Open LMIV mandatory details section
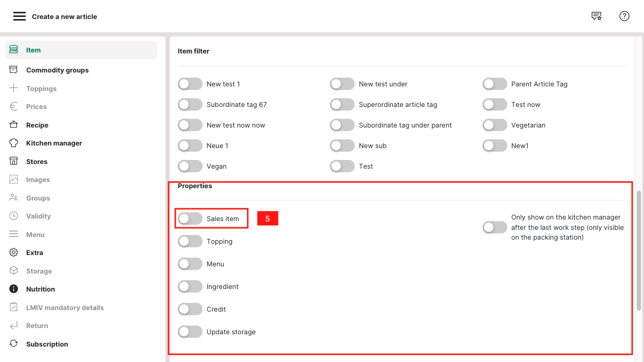644x362 pixels. (x=65, y=307)
